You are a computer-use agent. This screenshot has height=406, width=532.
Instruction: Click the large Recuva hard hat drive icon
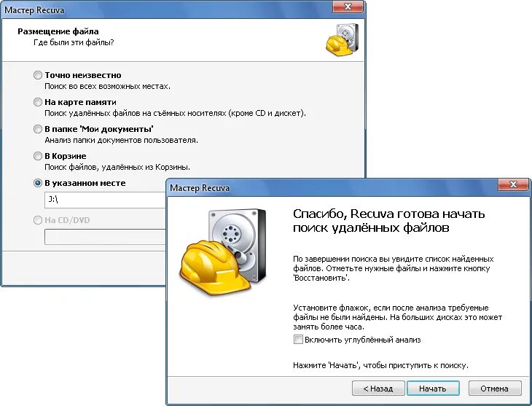[x=223, y=251]
